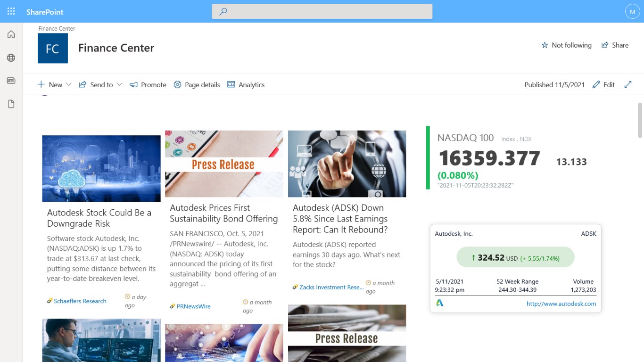
Task: Open My files page icon
Action: (11, 104)
